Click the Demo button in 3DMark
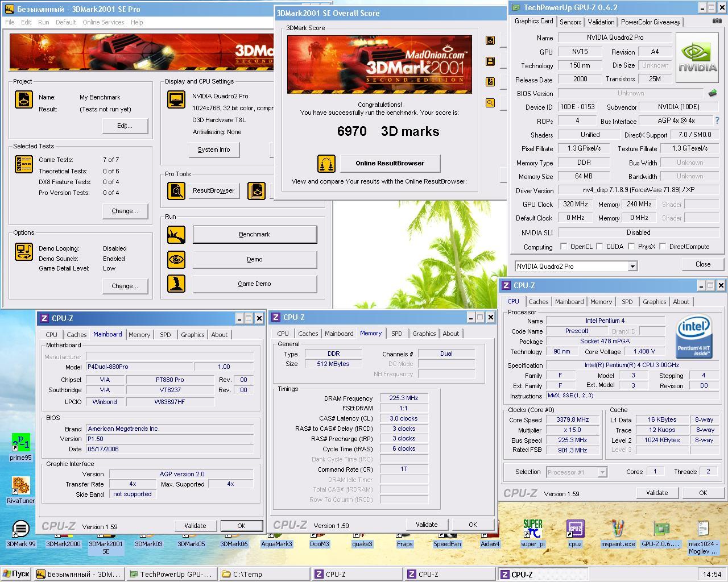The height and width of the screenshot is (582, 728). 254,259
